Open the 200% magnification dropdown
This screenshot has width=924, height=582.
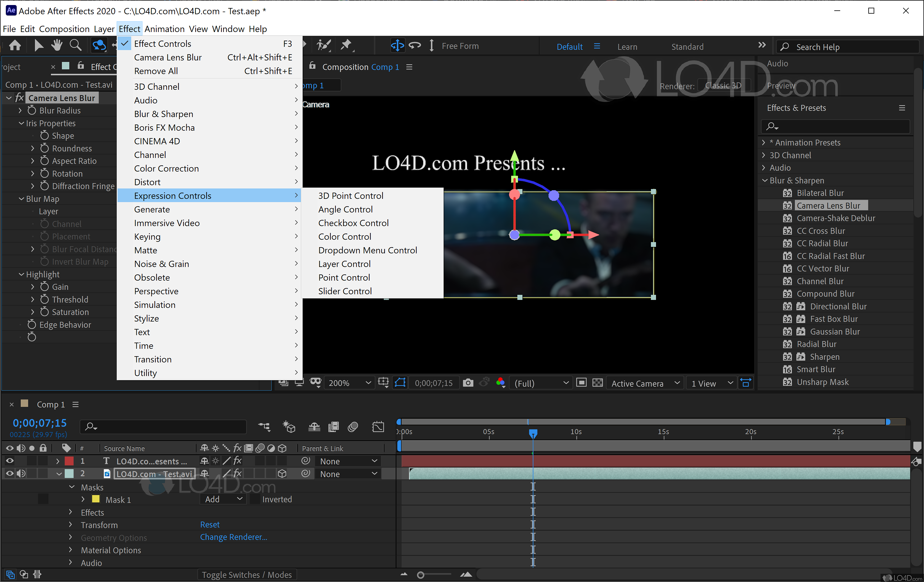349,383
